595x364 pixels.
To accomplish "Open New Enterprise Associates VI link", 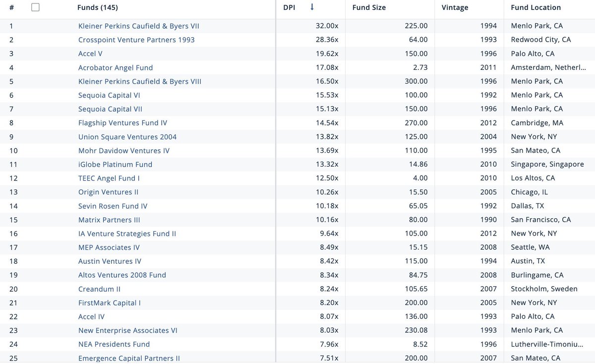I will pyautogui.click(x=128, y=330).
